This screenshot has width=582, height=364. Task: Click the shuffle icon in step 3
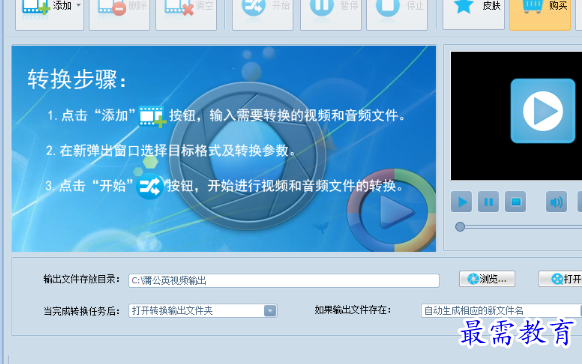[150, 186]
